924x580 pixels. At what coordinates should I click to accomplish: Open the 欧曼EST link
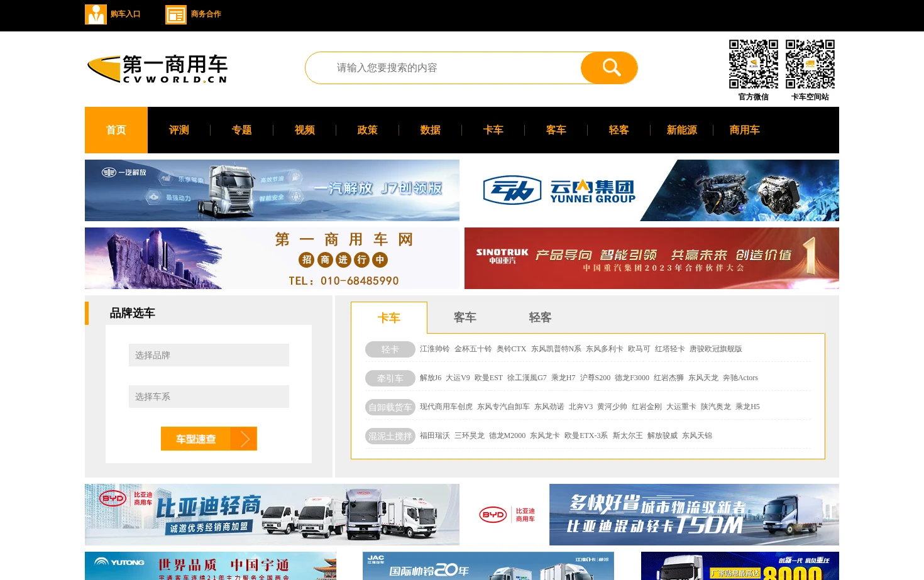coord(488,378)
